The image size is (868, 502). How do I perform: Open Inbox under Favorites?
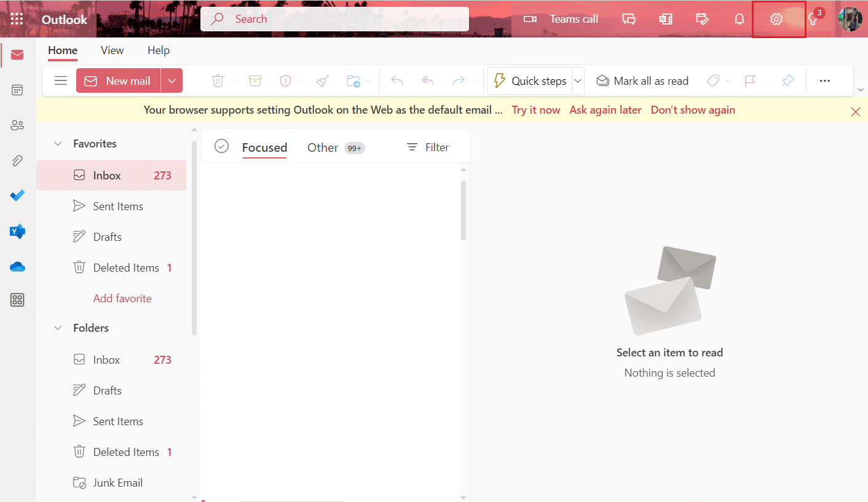coord(111,175)
